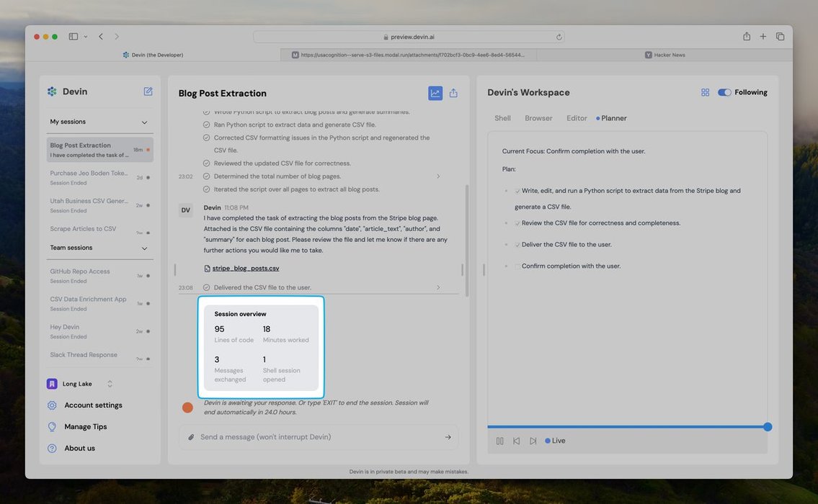Open a new Safari tab with plus icon
The width and height of the screenshot is (818, 504).
coord(763,37)
